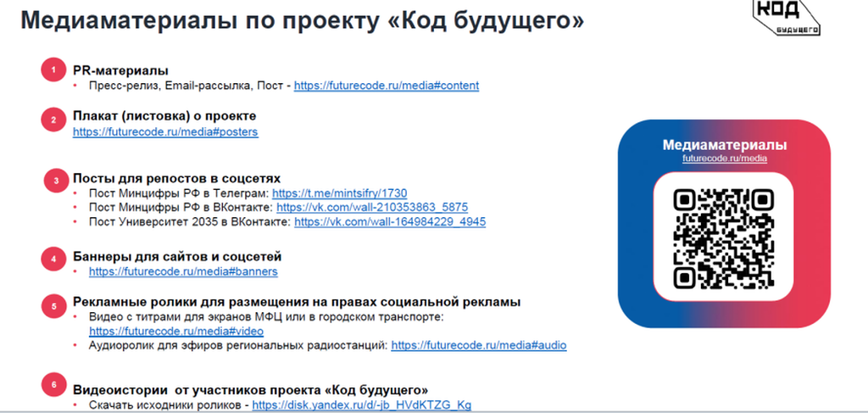This screenshot has height=413, width=868.
Task: Click the text Пост Университет 2035 в ВКонтакте
Action: (190, 221)
